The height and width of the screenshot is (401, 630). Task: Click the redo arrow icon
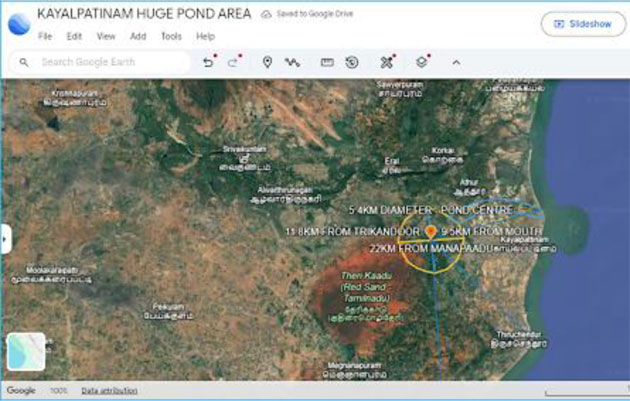point(233,63)
